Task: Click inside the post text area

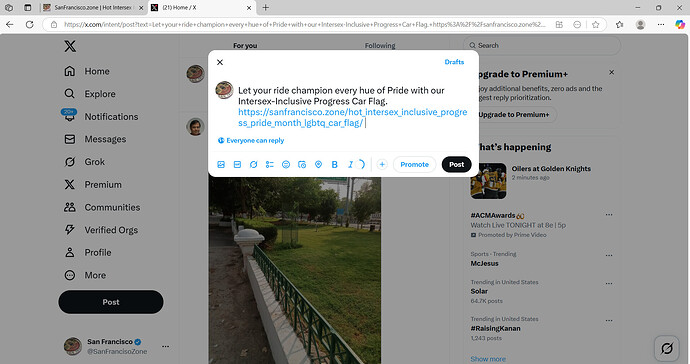Action: [352, 107]
